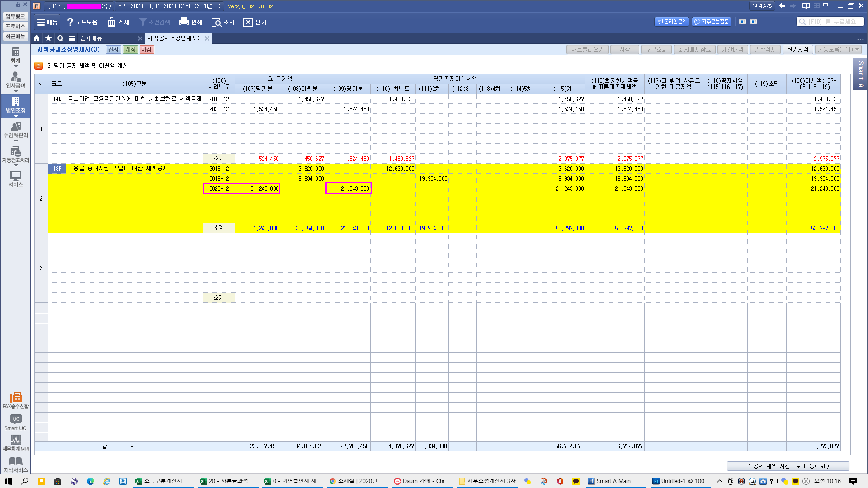This screenshot has width=868, height=488.
Task: Click the home icon in tab bar
Action: (37, 38)
